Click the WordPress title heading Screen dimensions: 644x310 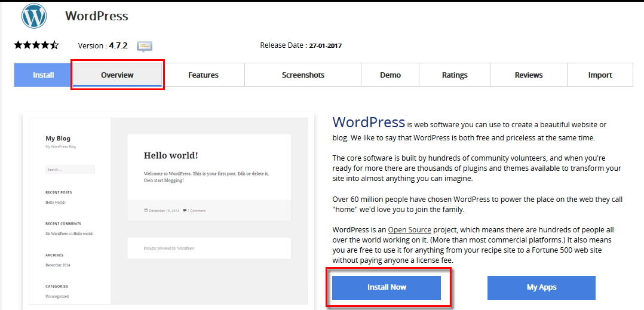click(x=97, y=16)
